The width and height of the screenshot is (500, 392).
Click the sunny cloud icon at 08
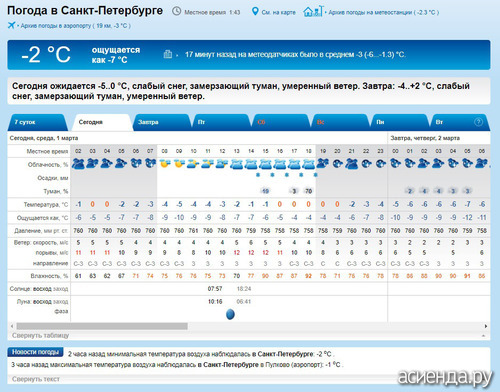click(x=164, y=164)
